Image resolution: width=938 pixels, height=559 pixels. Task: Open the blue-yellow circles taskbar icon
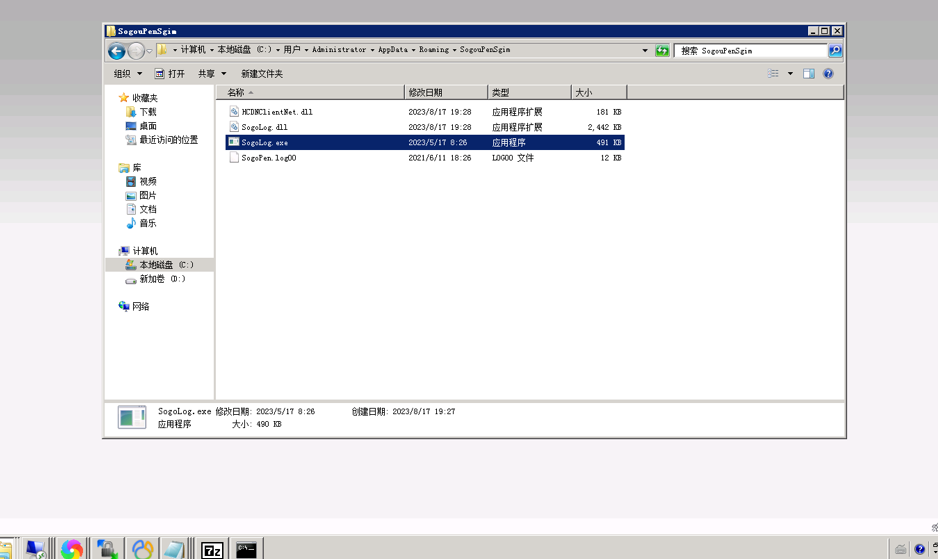(x=142, y=549)
